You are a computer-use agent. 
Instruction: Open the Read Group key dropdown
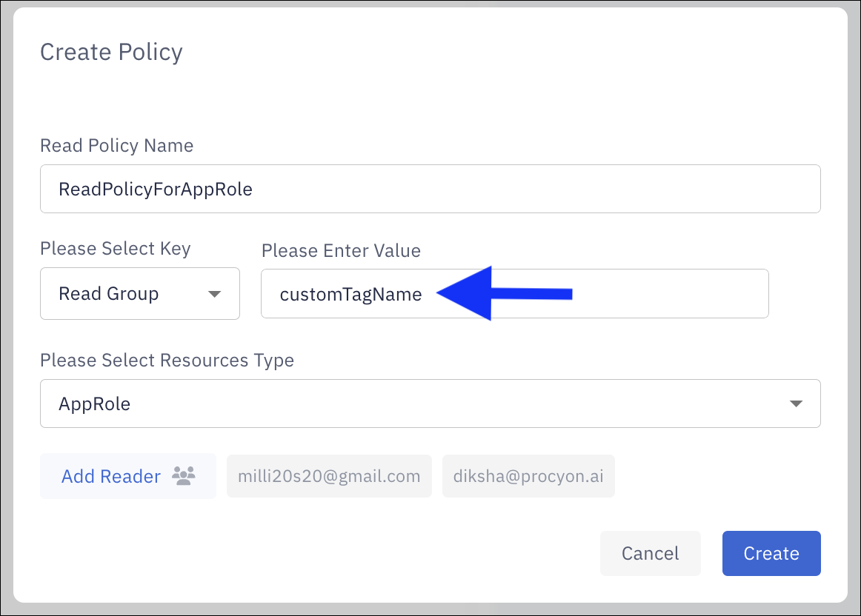coord(139,293)
